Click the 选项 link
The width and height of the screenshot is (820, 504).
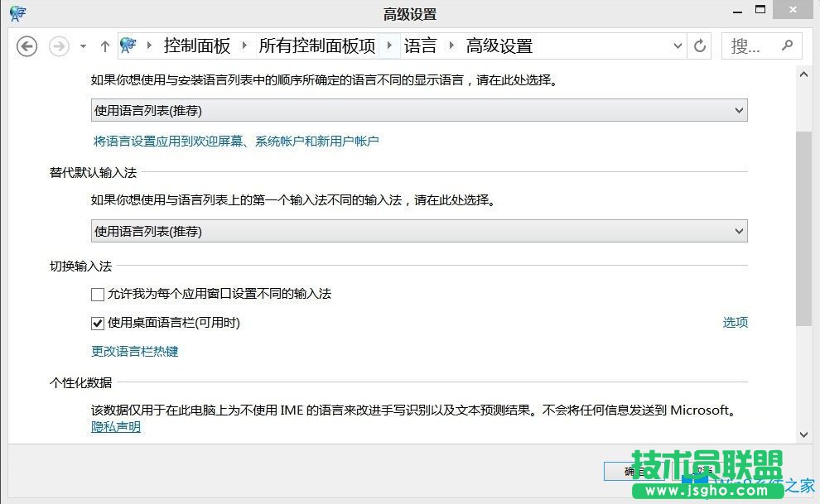[734, 323]
